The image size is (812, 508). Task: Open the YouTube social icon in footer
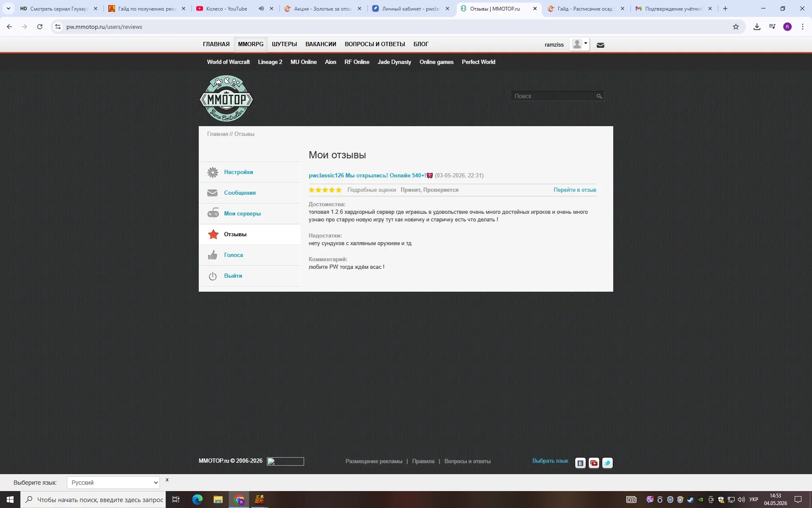[594, 463]
